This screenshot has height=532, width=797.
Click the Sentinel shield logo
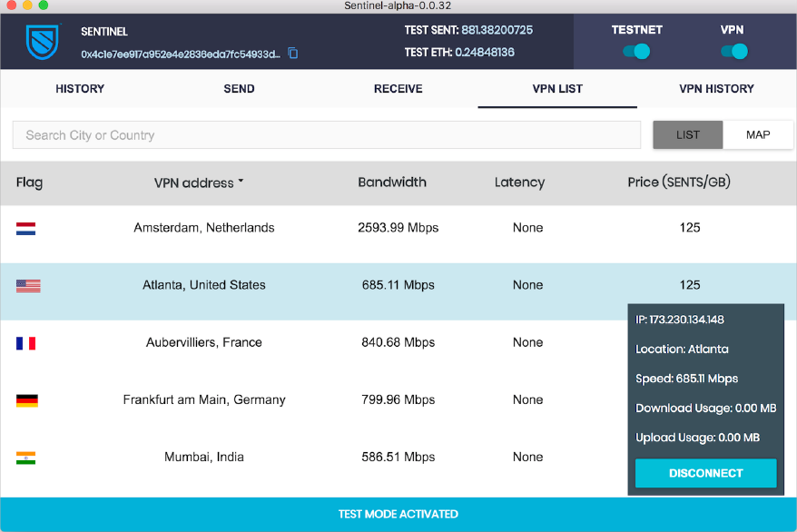[x=43, y=42]
